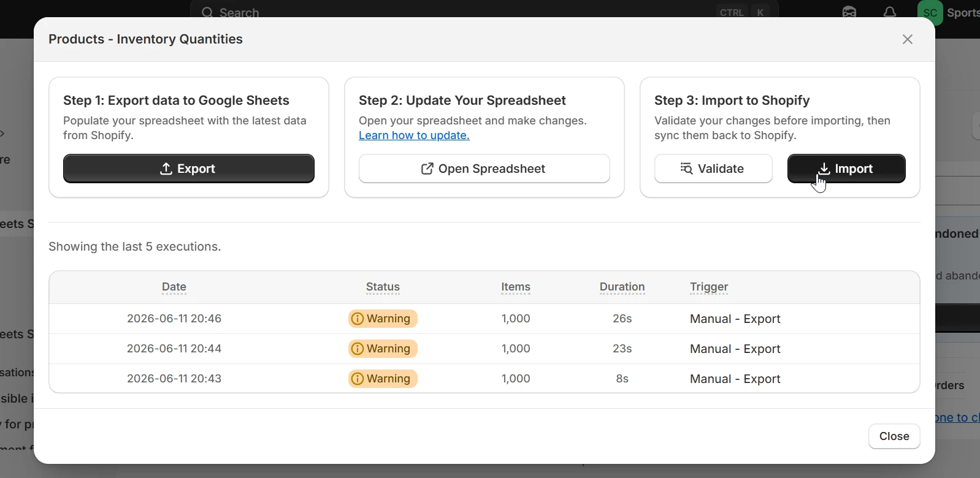Click Warning badge for 20:43 execution
The height and width of the screenshot is (478, 980).
pos(383,379)
